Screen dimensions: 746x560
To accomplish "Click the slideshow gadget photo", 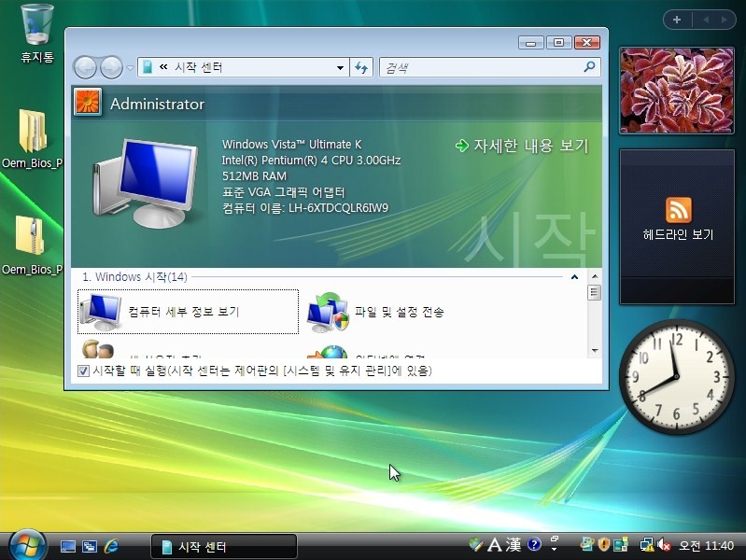I will (677, 91).
